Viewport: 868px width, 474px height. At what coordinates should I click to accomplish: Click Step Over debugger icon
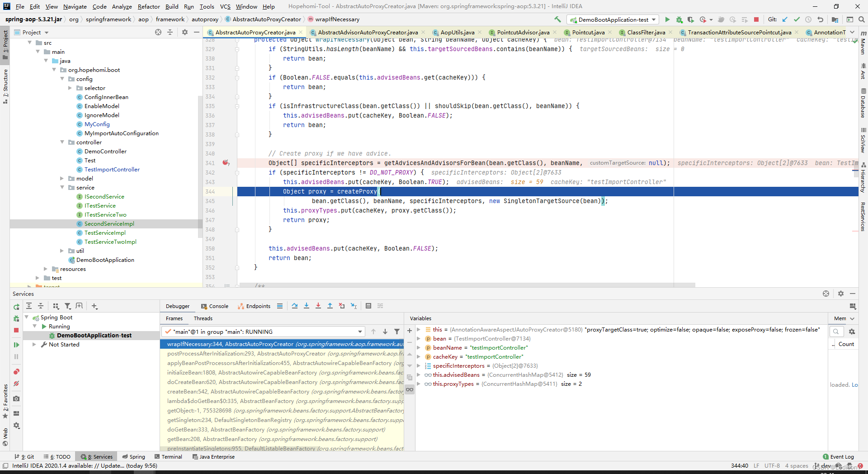pos(295,306)
